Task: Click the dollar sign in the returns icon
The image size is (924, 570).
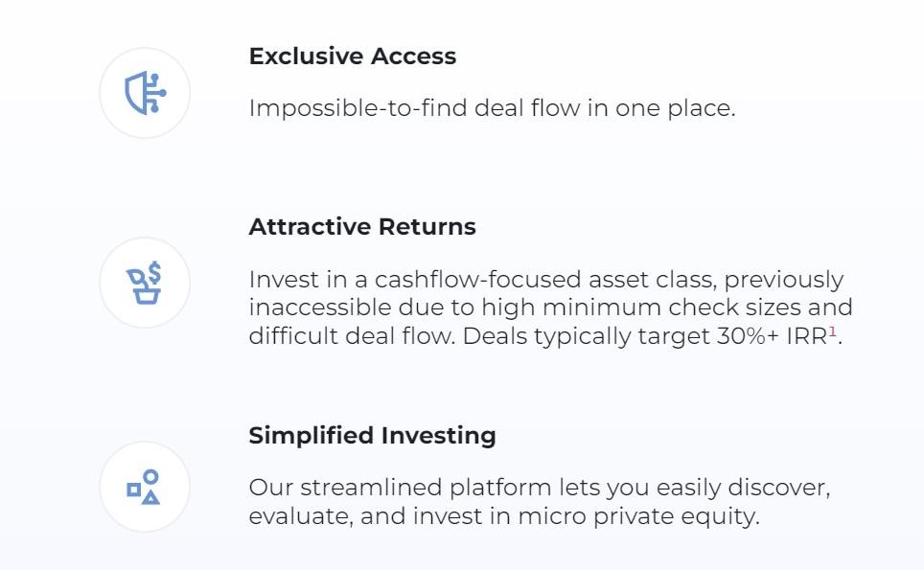Action: coord(154,273)
